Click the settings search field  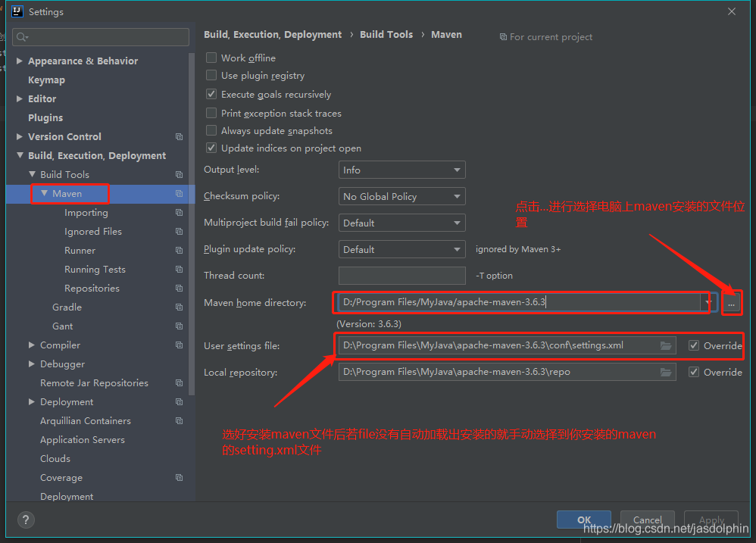click(102, 37)
